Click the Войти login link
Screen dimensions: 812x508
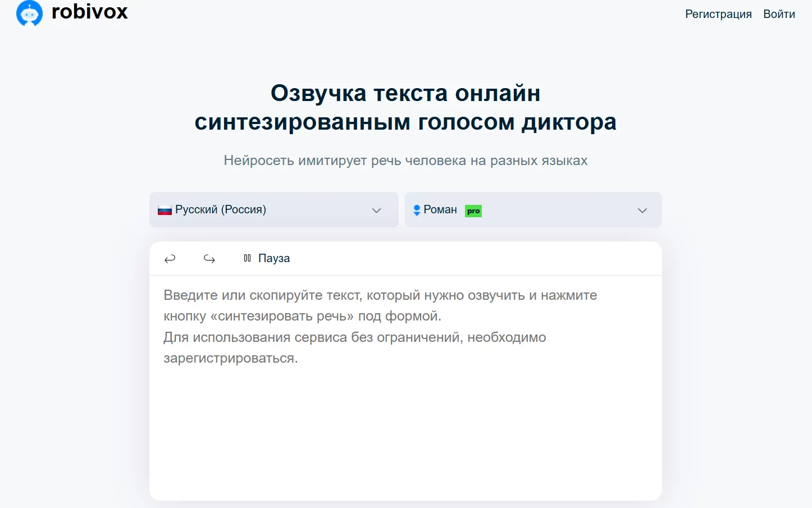pos(779,14)
